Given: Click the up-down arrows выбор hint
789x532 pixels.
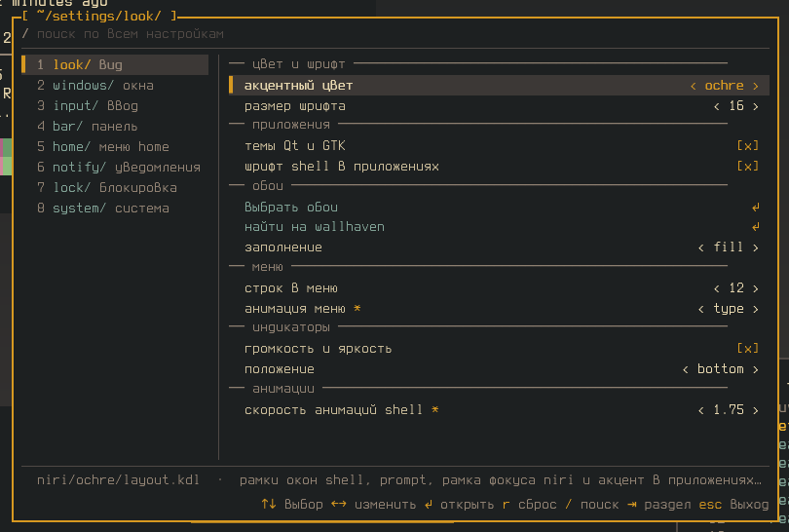Looking at the screenshot, I should coord(292,505).
